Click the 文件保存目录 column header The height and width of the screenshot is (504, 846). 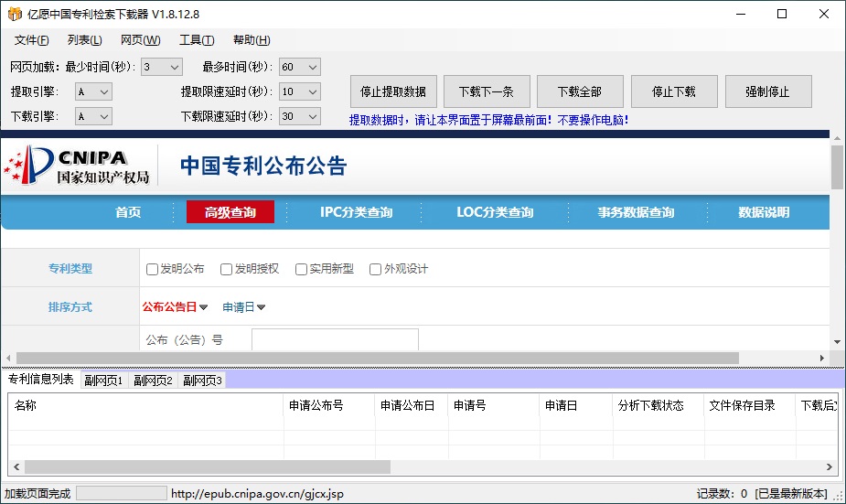[x=750, y=406]
